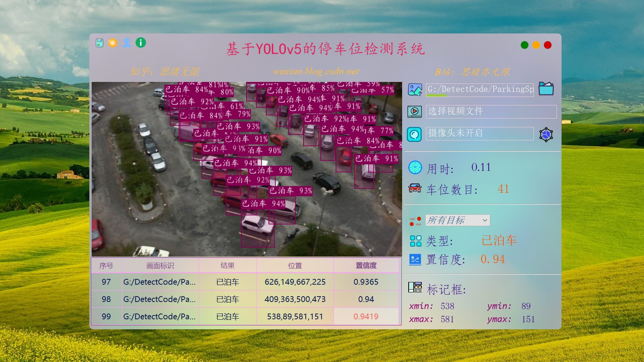The width and height of the screenshot is (644, 362).
Task: Click the yellow window dot button
Action: 536,45
